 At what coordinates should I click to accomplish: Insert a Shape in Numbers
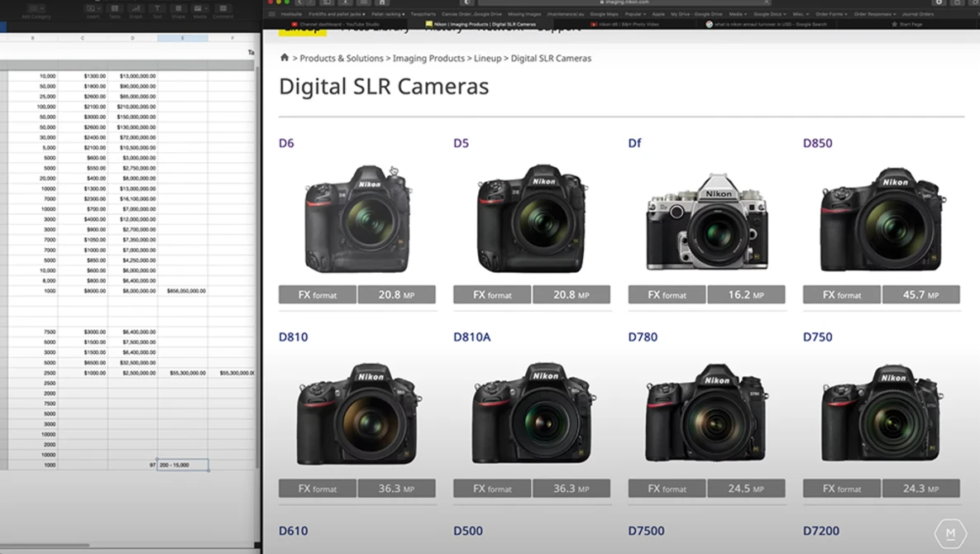coord(178,11)
